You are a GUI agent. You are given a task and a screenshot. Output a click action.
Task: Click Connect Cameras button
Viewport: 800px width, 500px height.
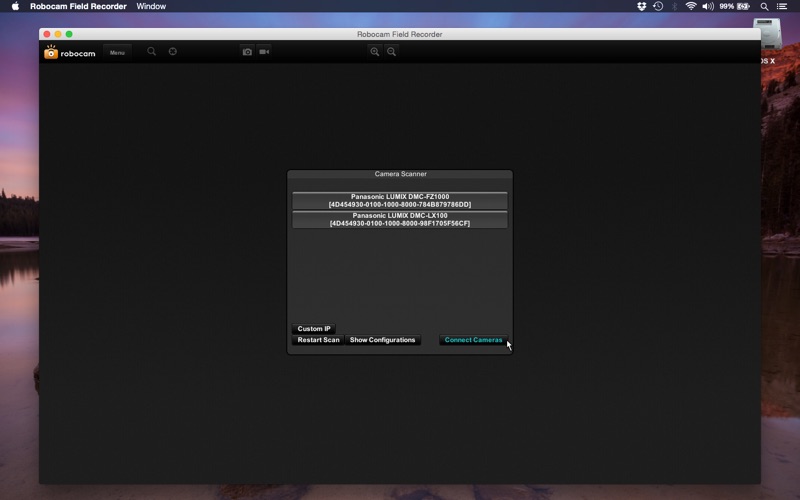click(x=473, y=340)
